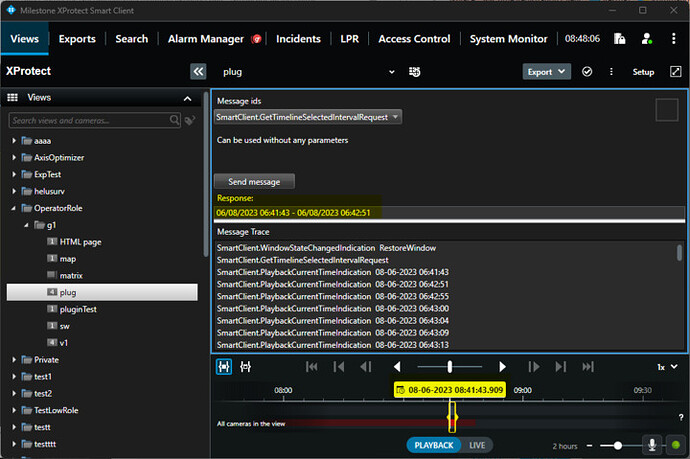Open the Search tab
The width and height of the screenshot is (690, 459).
click(x=132, y=39)
